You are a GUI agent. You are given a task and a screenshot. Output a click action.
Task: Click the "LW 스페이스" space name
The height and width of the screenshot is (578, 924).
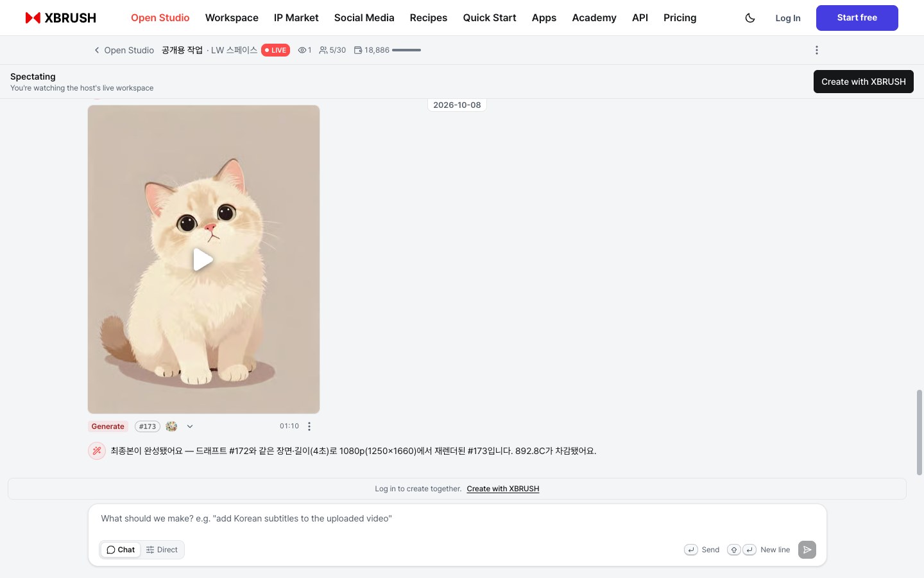(x=234, y=50)
